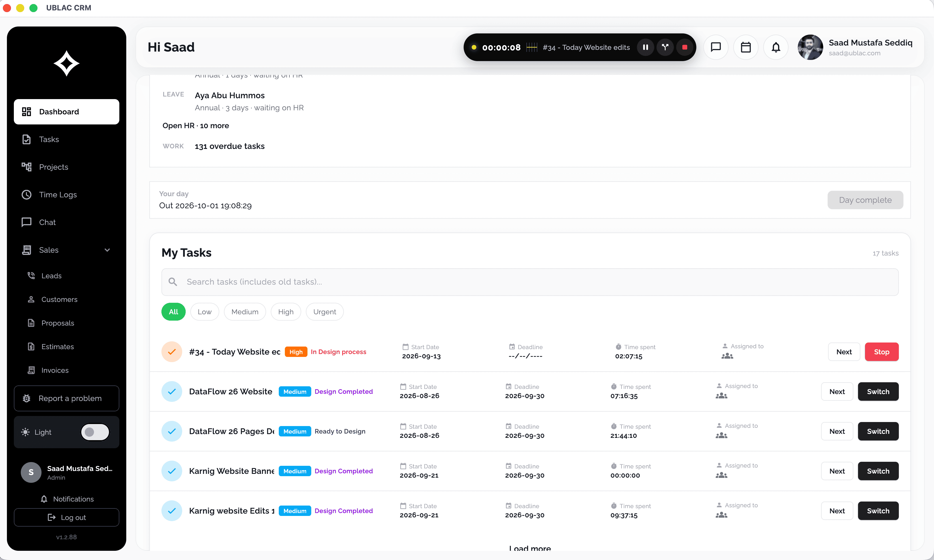Click the Log out button

pos(66,517)
